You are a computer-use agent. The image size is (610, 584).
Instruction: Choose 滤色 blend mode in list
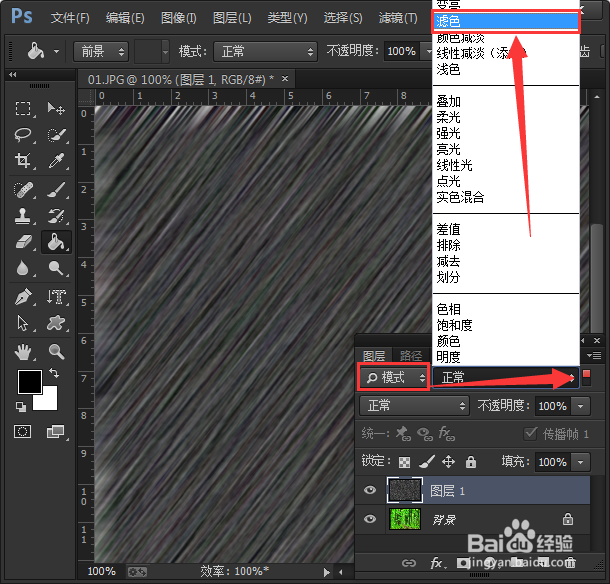pyautogui.click(x=506, y=21)
